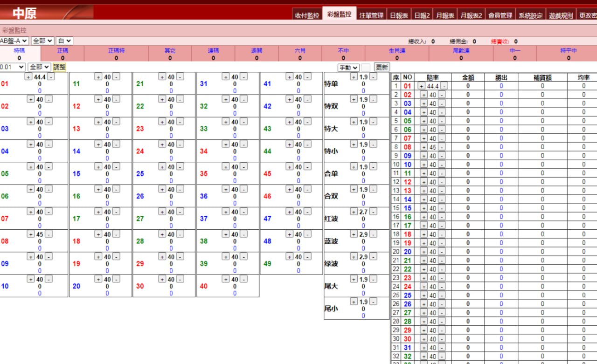This screenshot has width=597, height=364.
Task: Switch to the 收付監控 tab
Action: pyautogui.click(x=307, y=15)
